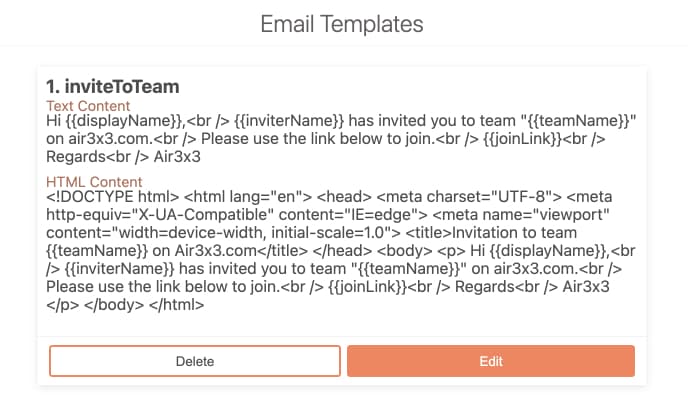Click the HTML Content label
This screenshot has height=411, width=688.
point(93,181)
